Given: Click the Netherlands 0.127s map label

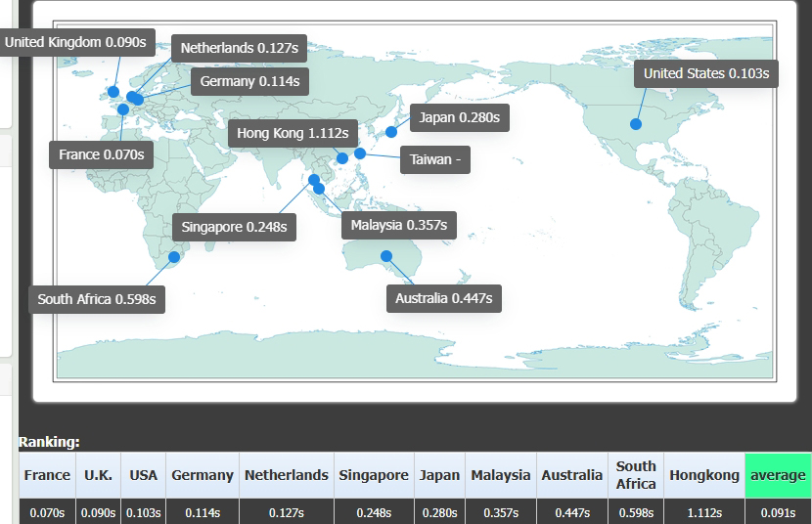Looking at the screenshot, I should point(240,47).
